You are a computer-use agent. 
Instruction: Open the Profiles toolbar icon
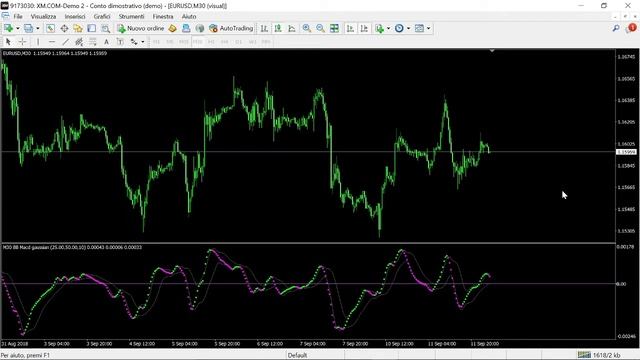(x=28, y=28)
